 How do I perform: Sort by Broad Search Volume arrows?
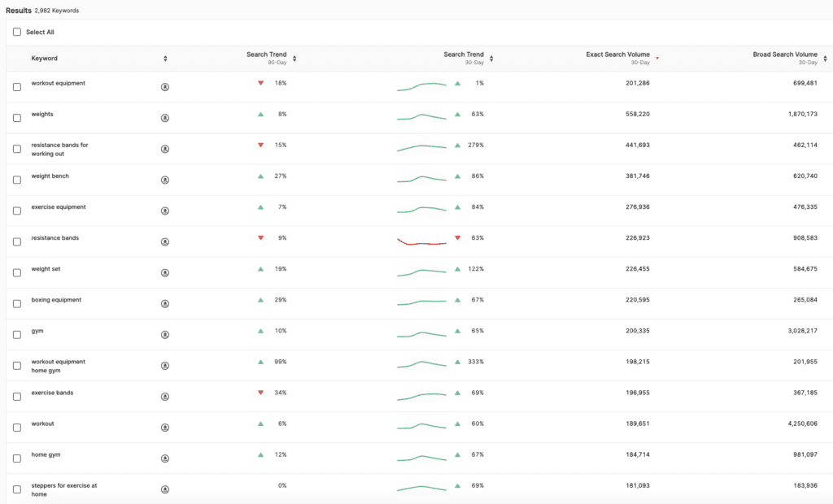(x=825, y=59)
